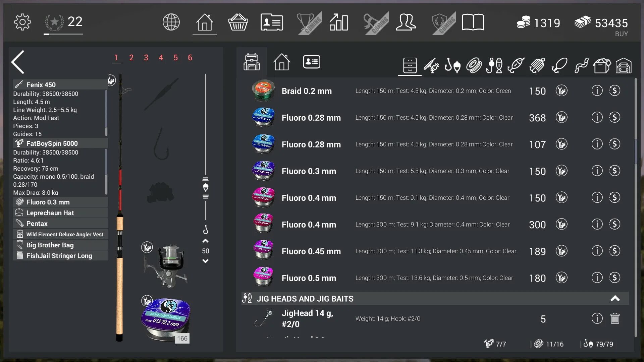
Task: Click the lures/baits icon in toolbar
Action: (515, 65)
